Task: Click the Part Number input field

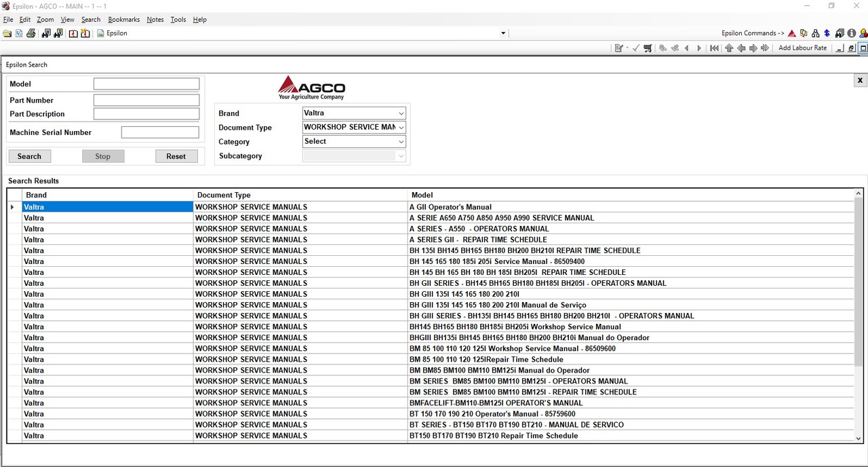Action: pyautogui.click(x=146, y=100)
